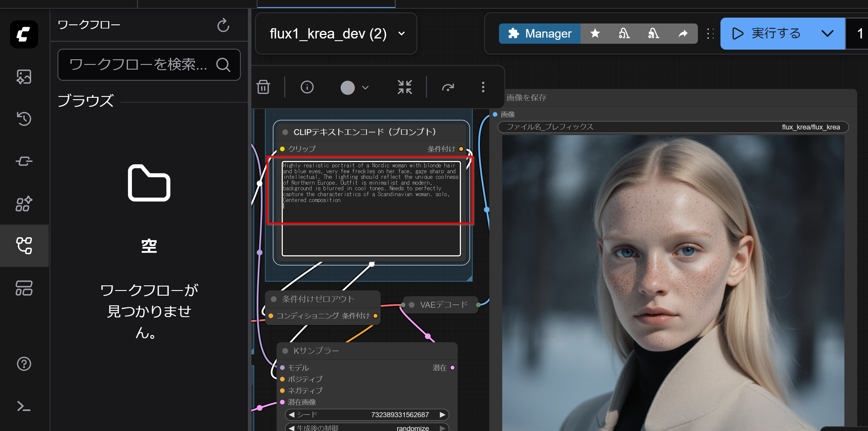Open the three-dot more options menu
The height and width of the screenshot is (431, 868).
coord(483,87)
